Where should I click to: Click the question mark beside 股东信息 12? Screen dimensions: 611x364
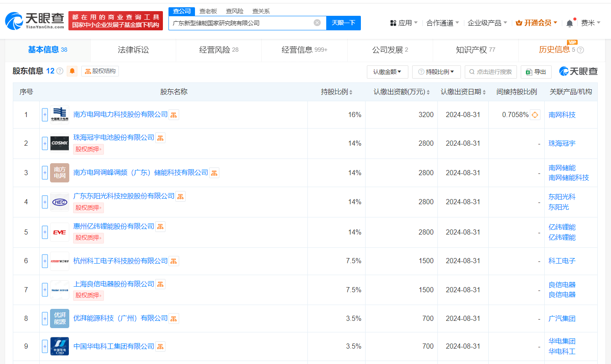[59, 71]
